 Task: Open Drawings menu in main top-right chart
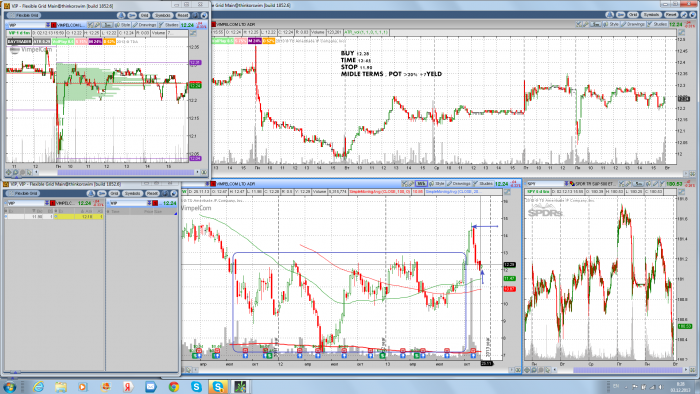click(633, 24)
